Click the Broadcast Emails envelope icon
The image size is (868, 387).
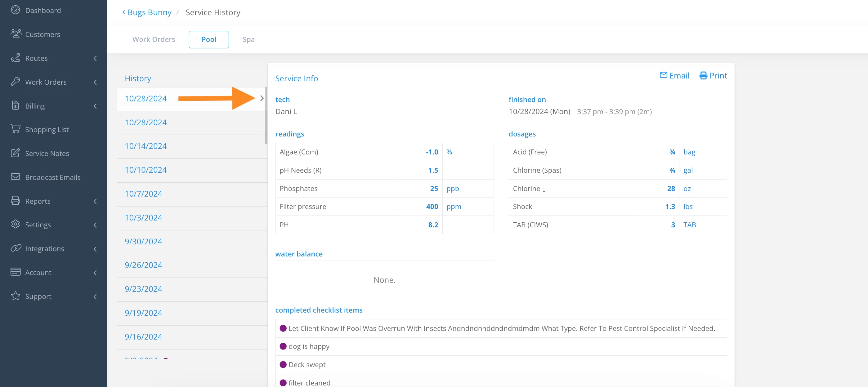pos(16,177)
